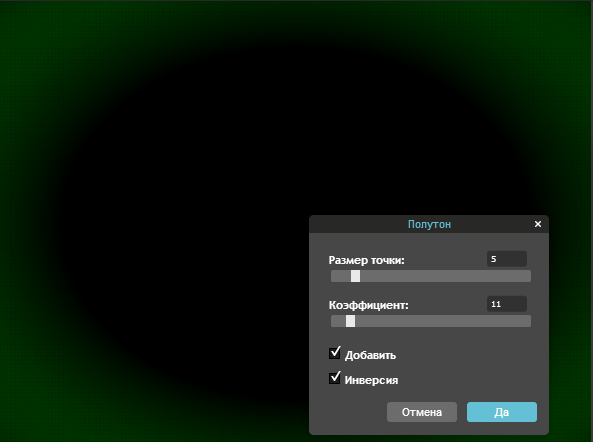Viewport: 593px width, 442px height.
Task: Click the Инверсия label text
Action: coord(371,380)
